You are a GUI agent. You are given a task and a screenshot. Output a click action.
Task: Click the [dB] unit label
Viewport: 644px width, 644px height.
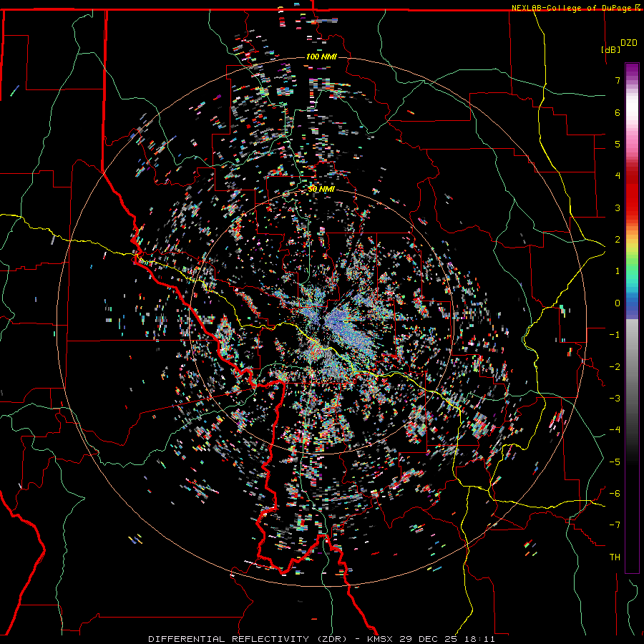pyautogui.click(x=611, y=49)
